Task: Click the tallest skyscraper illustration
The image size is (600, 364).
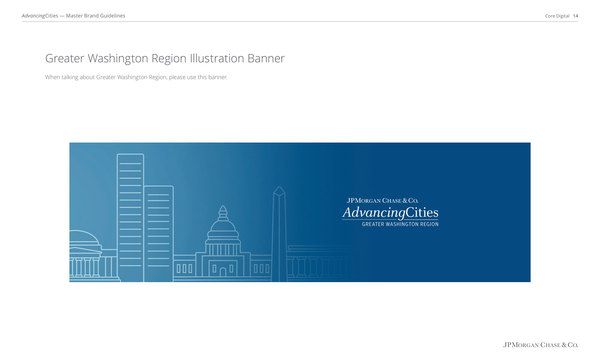Action: [130, 218]
